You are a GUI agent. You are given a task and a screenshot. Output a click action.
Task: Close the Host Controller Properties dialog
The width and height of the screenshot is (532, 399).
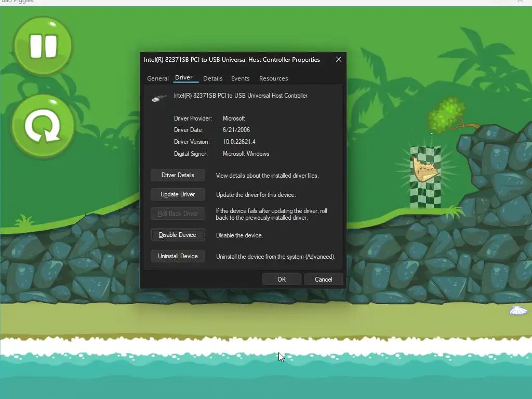click(x=339, y=59)
